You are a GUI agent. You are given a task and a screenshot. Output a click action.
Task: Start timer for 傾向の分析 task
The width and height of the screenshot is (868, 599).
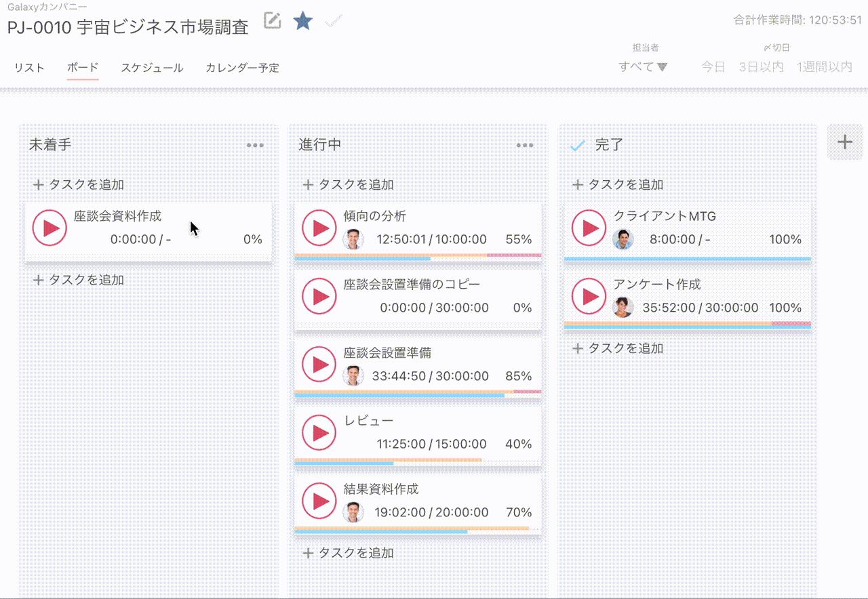(319, 228)
